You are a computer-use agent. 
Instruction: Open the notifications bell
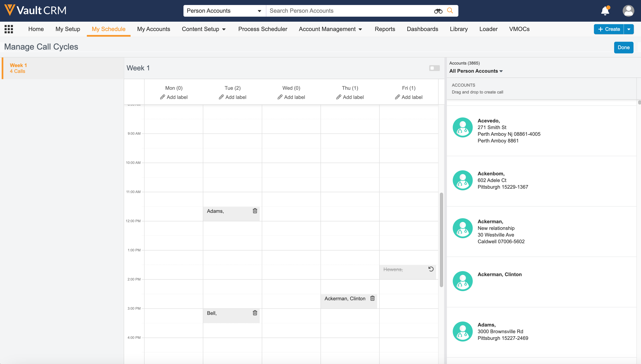(605, 11)
